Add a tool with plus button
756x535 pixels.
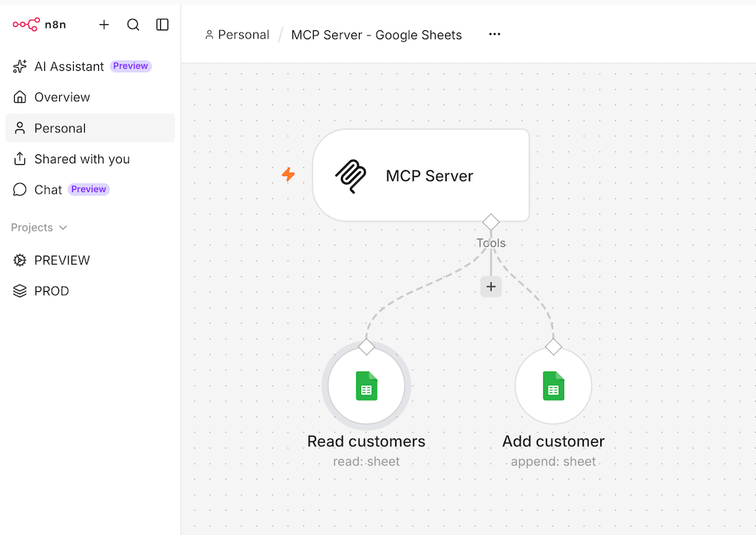491,287
